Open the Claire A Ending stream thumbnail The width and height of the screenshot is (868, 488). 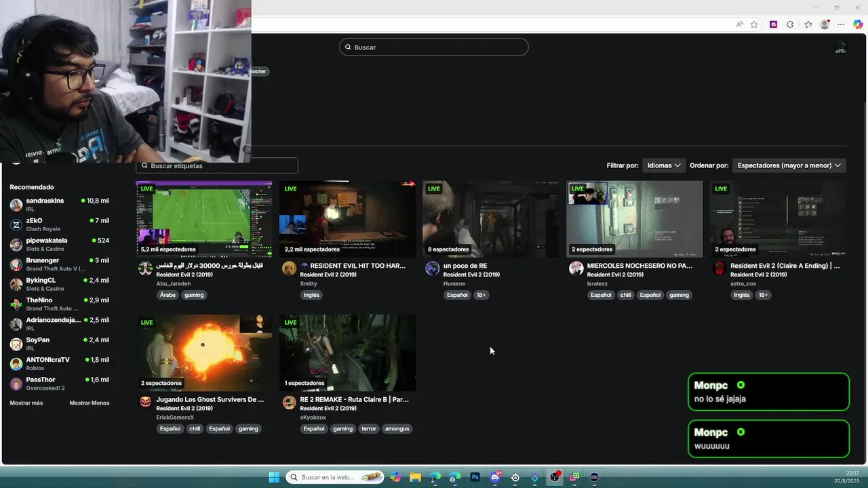pos(778,219)
